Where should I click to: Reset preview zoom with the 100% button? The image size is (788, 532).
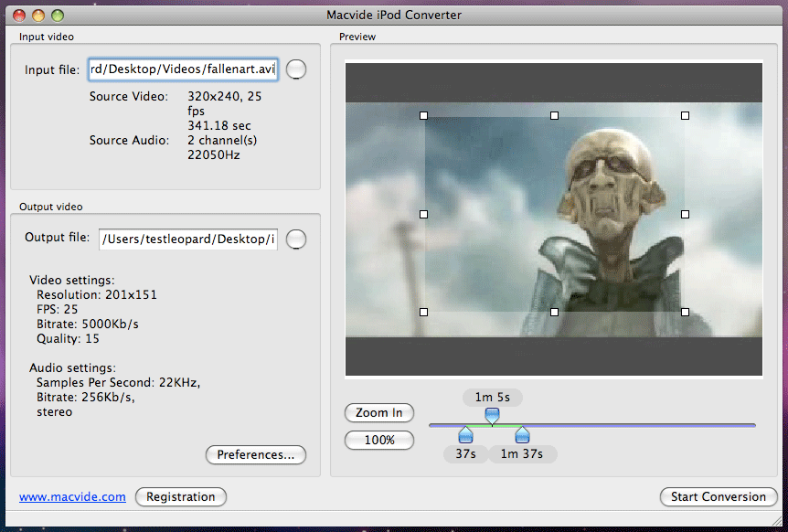point(378,440)
